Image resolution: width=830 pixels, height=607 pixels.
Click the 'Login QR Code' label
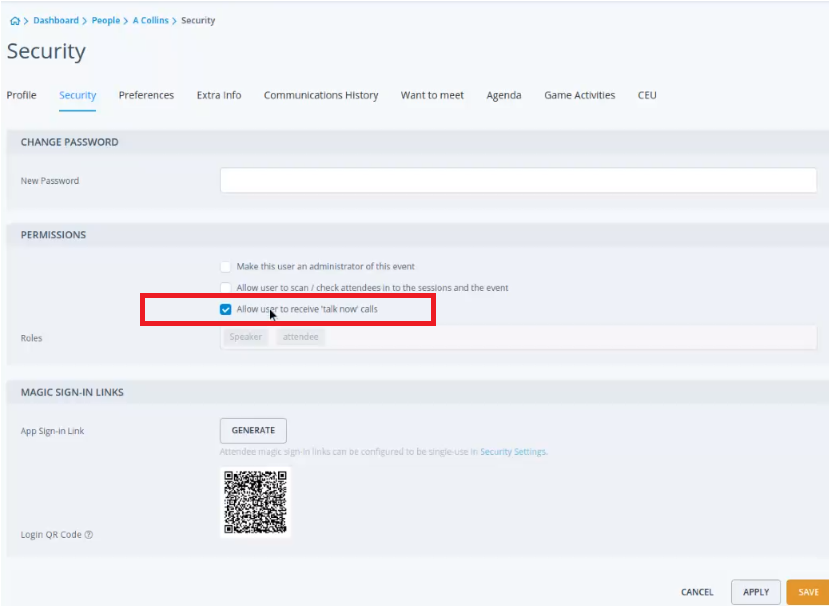point(51,535)
